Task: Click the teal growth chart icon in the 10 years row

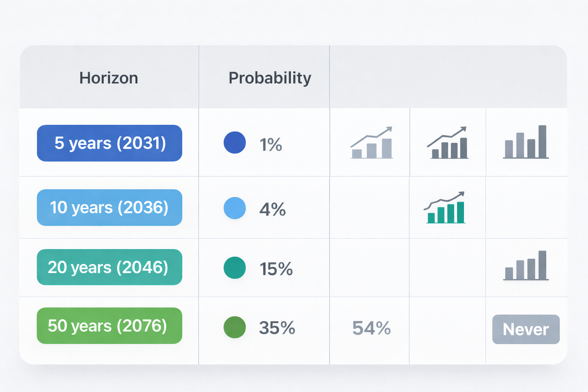Action: click(445, 208)
